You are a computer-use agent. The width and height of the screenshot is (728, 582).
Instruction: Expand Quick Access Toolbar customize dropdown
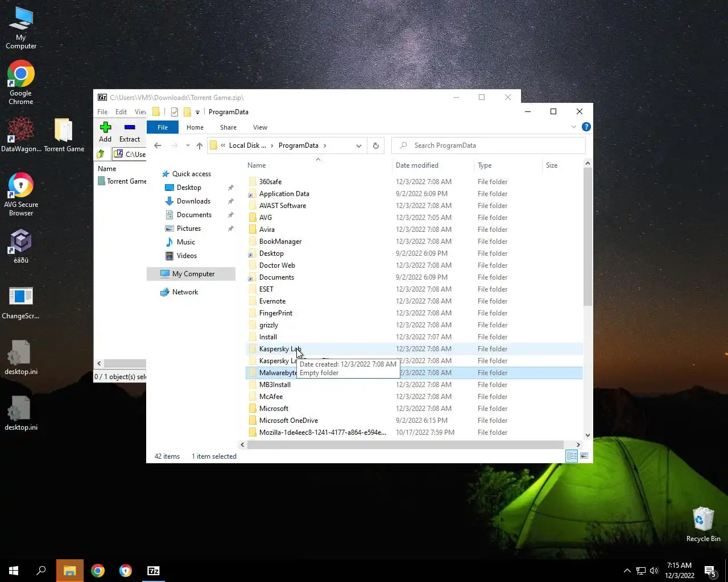pos(197,112)
